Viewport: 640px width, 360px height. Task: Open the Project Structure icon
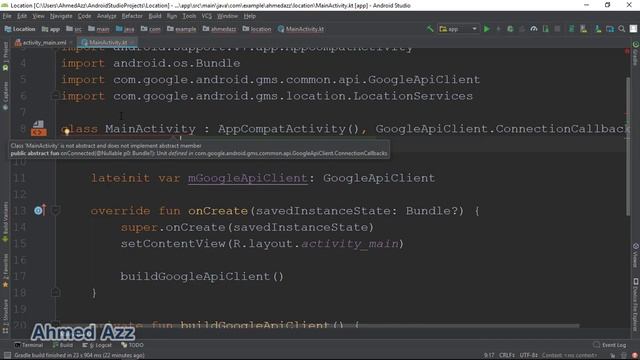click(610, 29)
